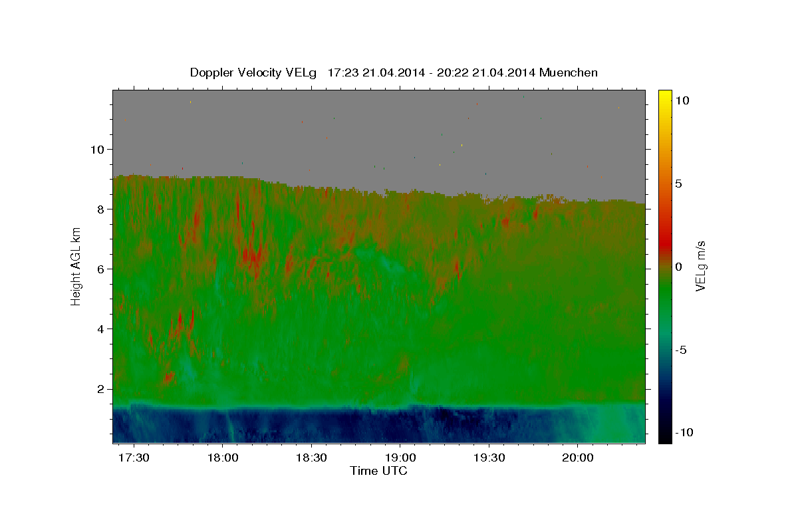
Task: Click the 'VELg m/s' colorbar label
Action: click(700, 266)
